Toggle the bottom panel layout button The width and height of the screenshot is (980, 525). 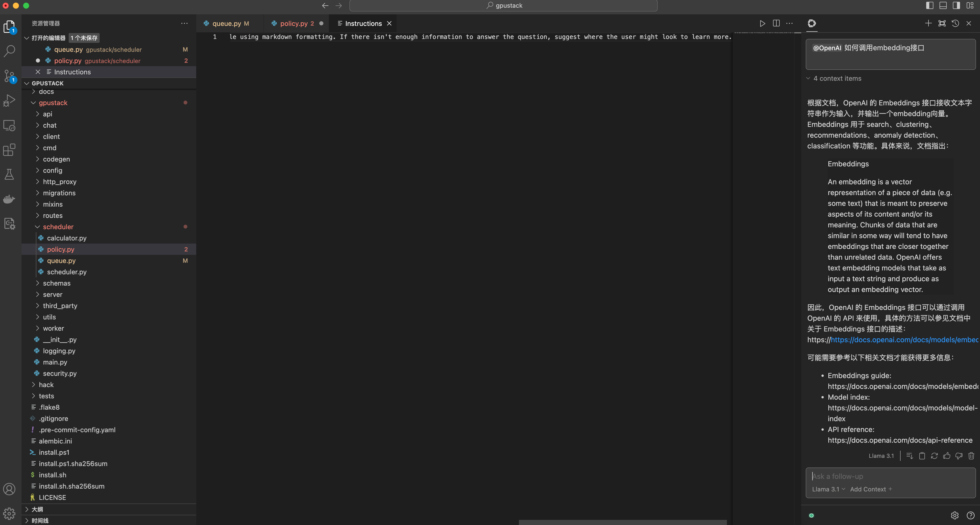[x=943, y=5]
